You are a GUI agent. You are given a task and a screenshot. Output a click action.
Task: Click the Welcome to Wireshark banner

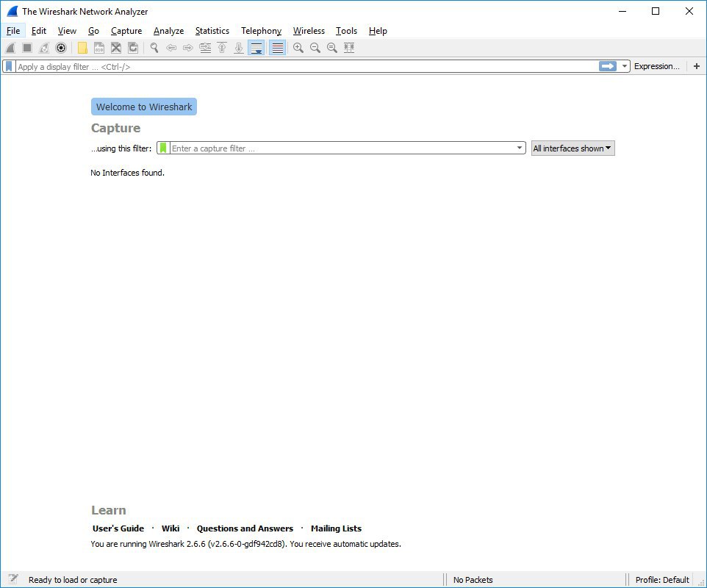144,107
